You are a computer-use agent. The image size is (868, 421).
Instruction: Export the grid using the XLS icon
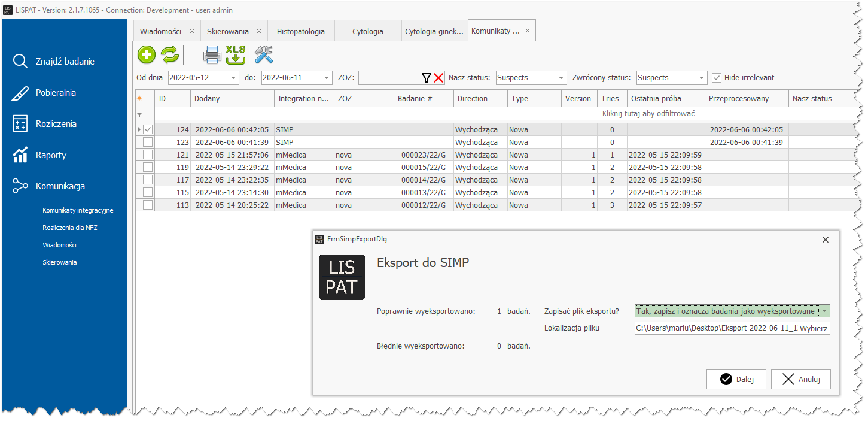(235, 55)
